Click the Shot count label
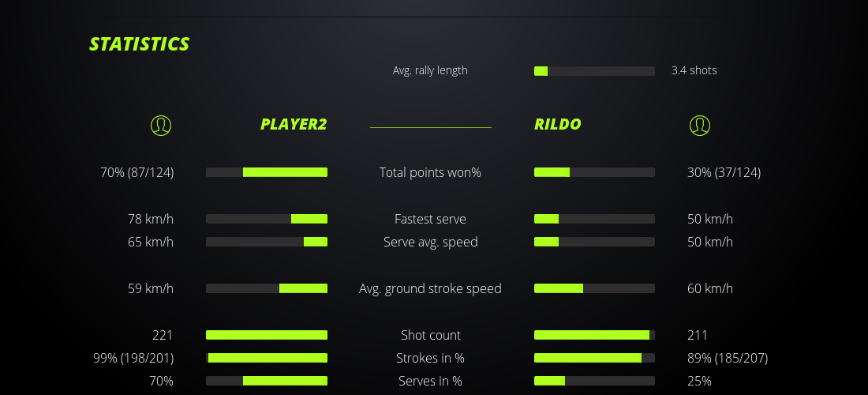The width and height of the screenshot is (868, 395). 430,335
